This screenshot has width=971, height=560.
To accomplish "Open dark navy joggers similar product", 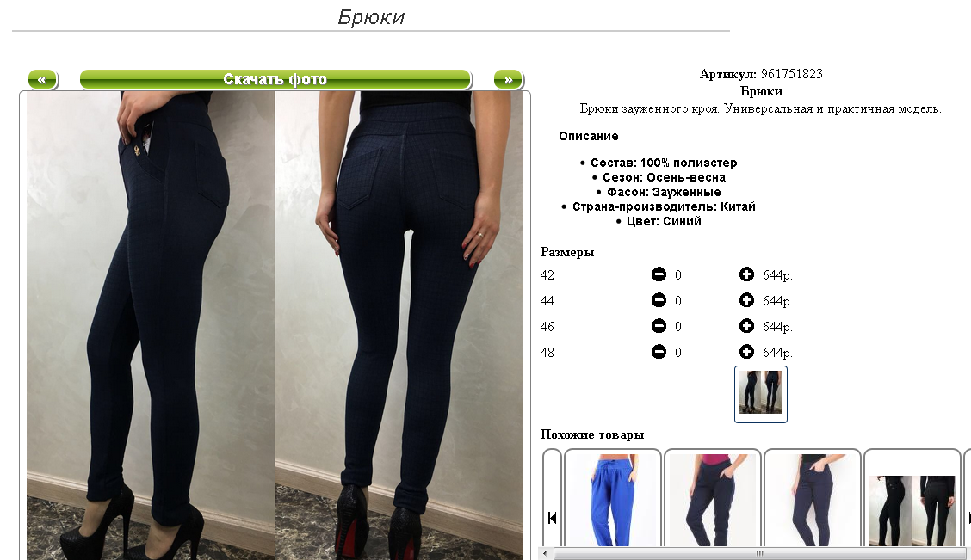I will 712,499.
